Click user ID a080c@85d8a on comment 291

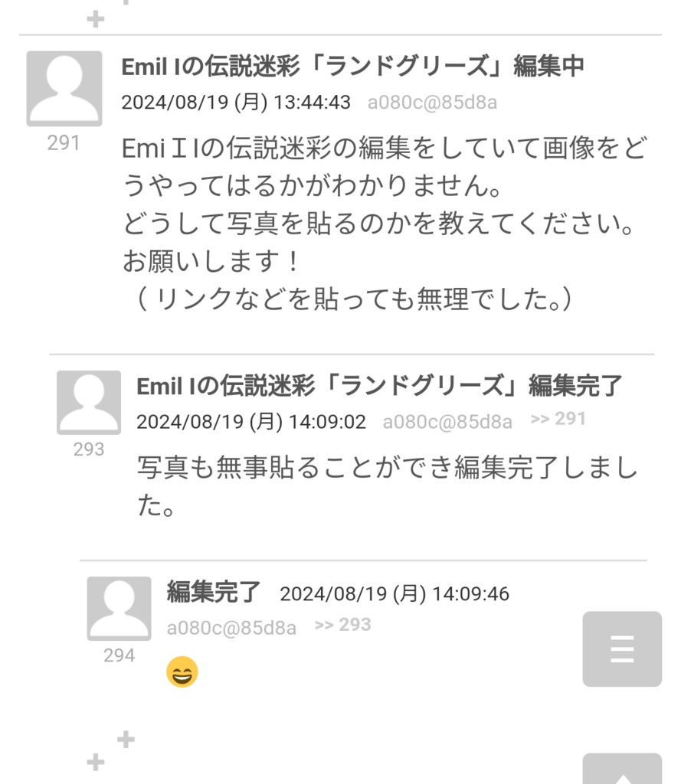click(432, 102)
